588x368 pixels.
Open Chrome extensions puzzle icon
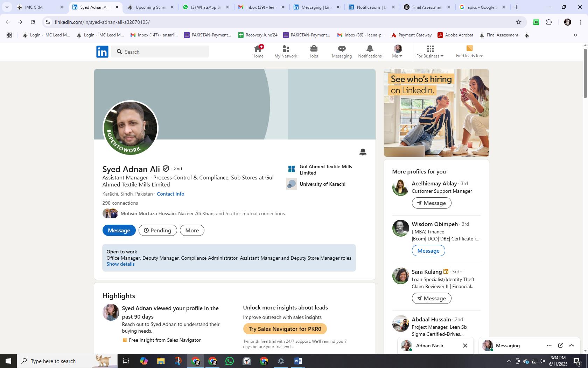coord(549,22)
